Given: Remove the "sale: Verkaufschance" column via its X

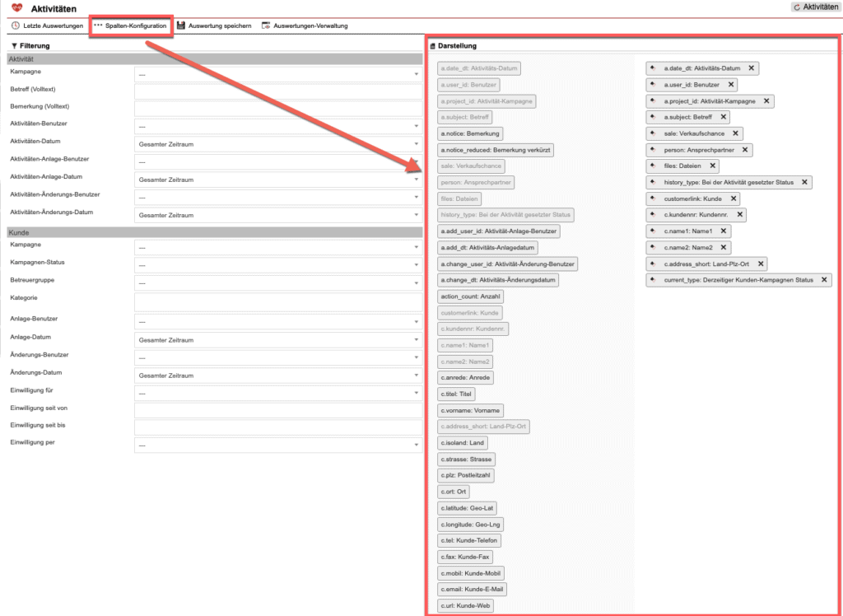Looking at the screenshot, I should (x=737, y=133).
